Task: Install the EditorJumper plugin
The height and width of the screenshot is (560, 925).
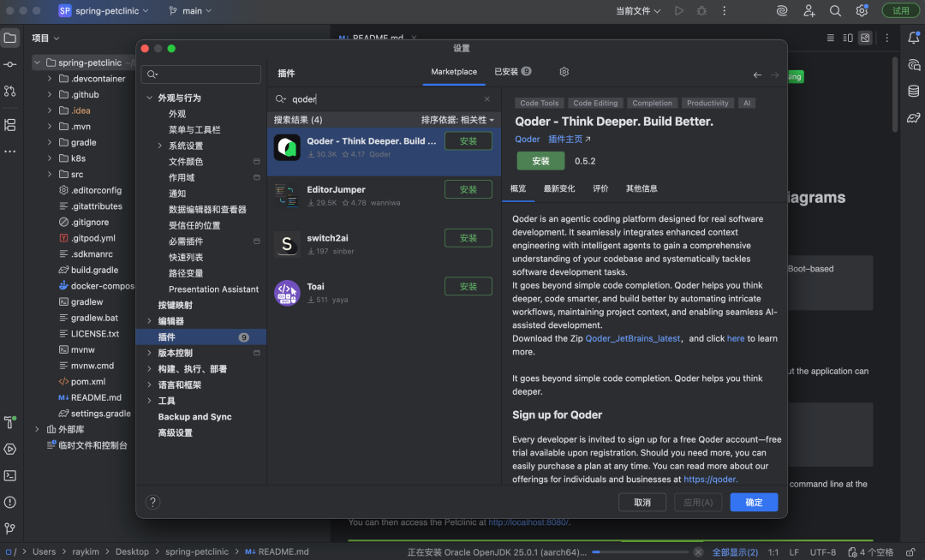Action: tap(468, 189)
